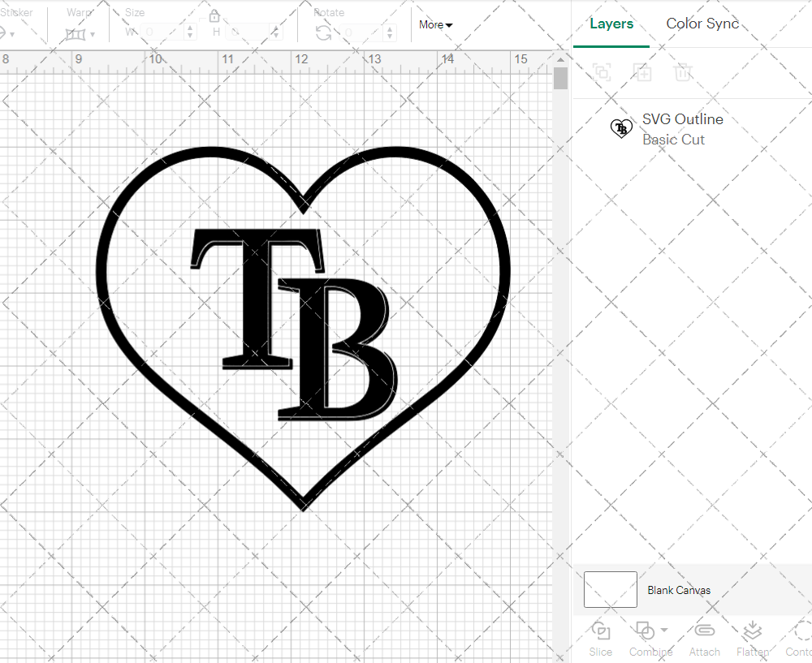Click the Width size input field

pos(162,32)
